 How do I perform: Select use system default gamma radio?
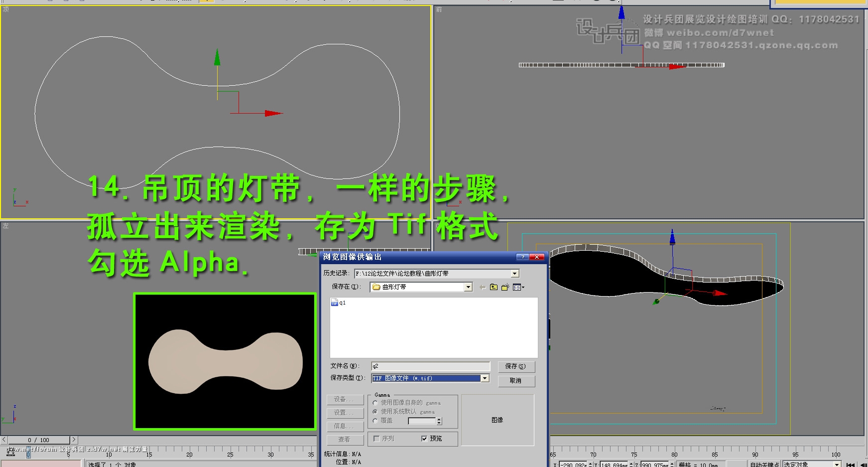tap(375, 412)
